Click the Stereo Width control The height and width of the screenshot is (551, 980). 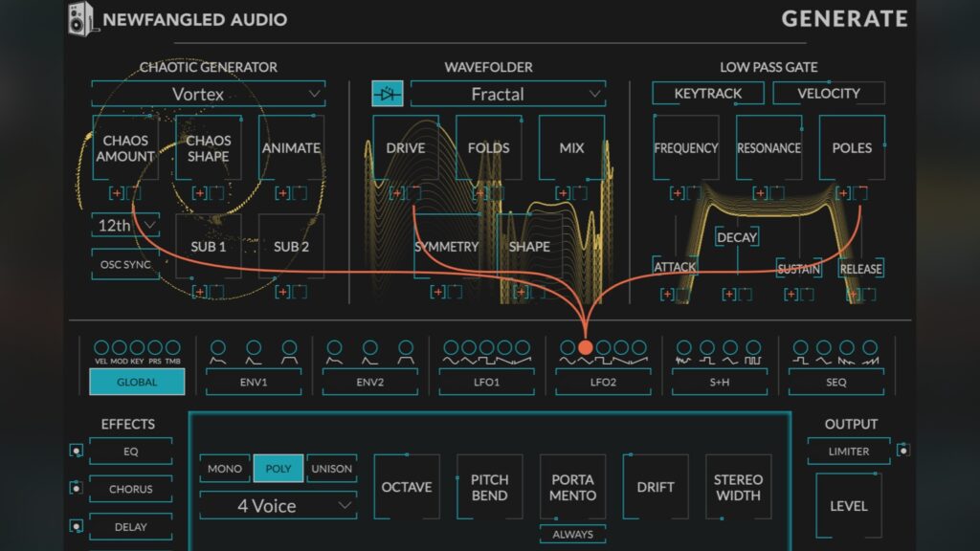click(x=738, y=487)
